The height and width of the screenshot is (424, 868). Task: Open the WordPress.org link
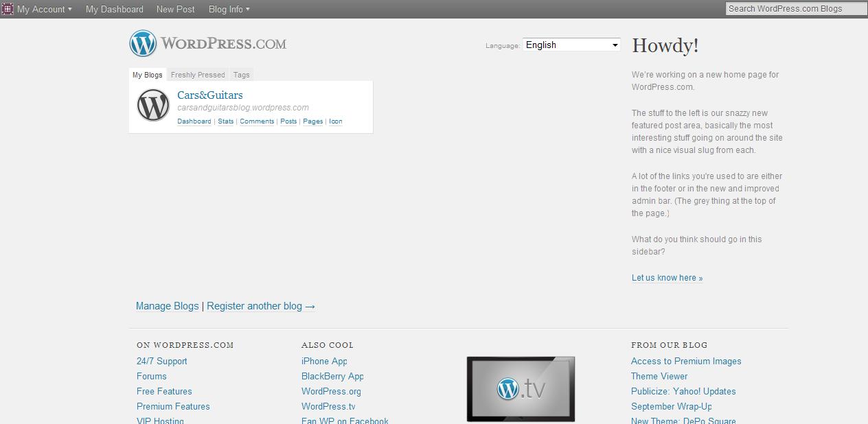pos(331,391)
